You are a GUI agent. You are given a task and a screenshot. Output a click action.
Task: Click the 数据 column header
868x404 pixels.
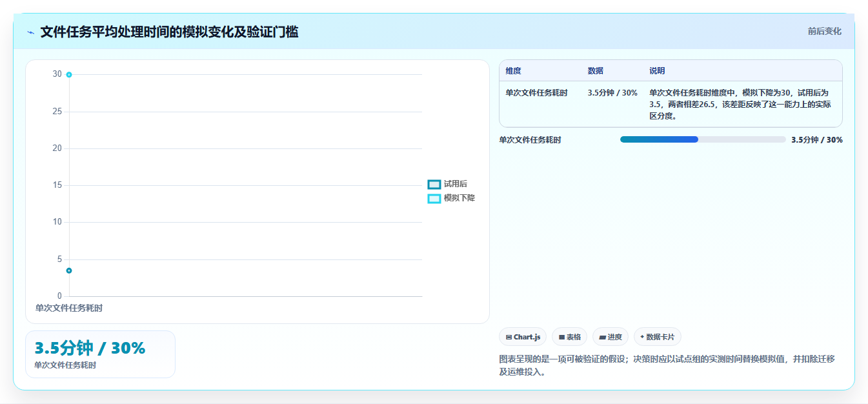pyautogui.click(x=596, y=71)
